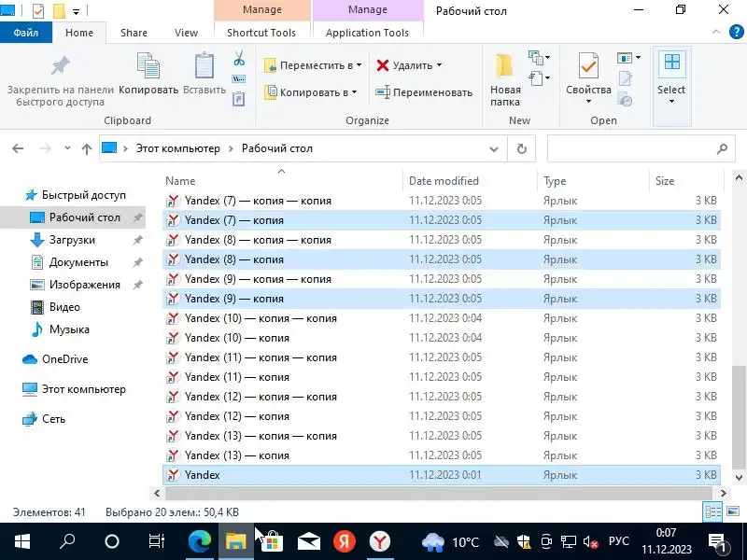Expand address bar history dropdown
Screen dimensions: 747x560
click(494, 149)
